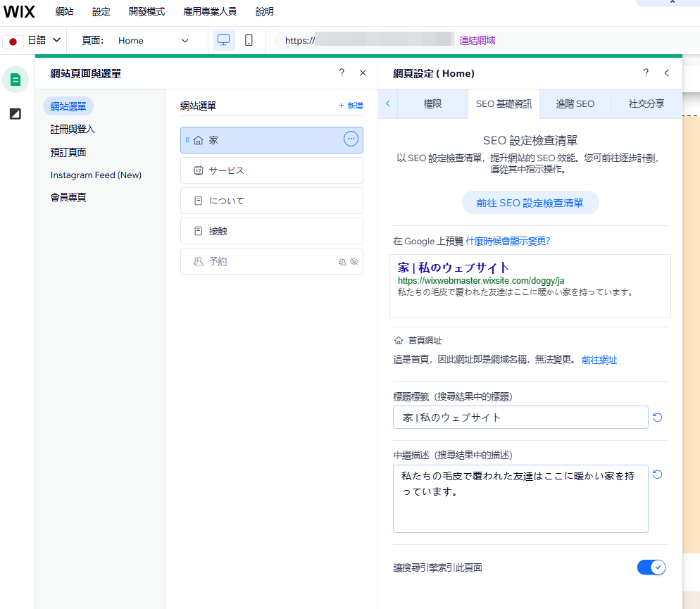Open permissions icon on the 予約 page
Image resolution: width=700 pixels, height=609 pixels.
tap(342, 262)
